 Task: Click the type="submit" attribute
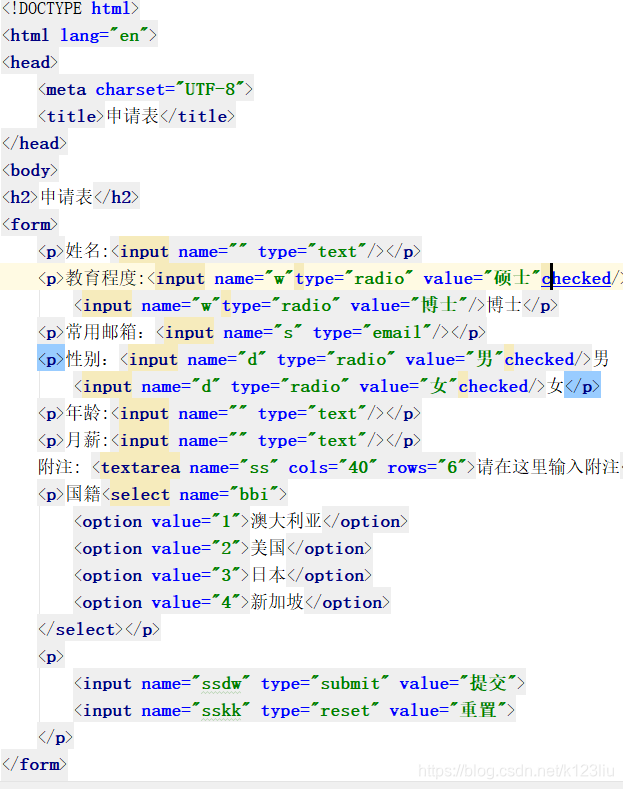[x=325, y=683]
